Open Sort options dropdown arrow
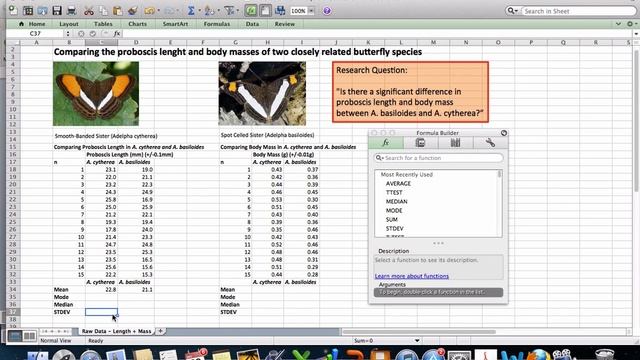The height and width of the screenshot is (360, 640). click(218, 11)
